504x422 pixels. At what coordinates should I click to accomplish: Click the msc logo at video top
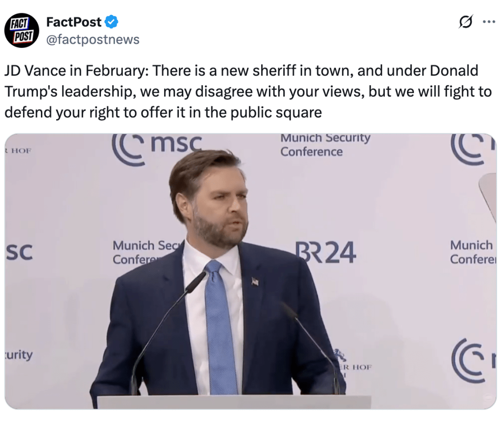coord(157,147)
